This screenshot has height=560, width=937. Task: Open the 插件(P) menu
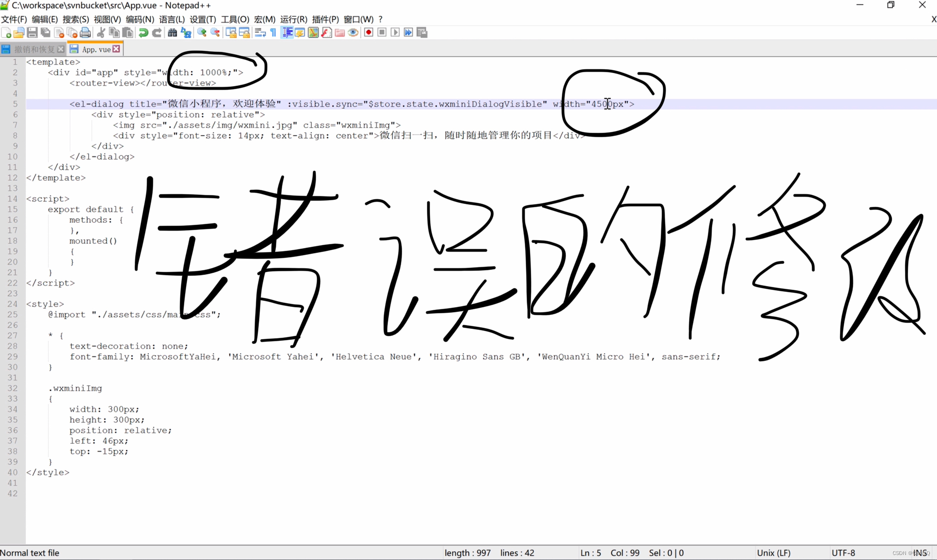(x=325, y=19)
